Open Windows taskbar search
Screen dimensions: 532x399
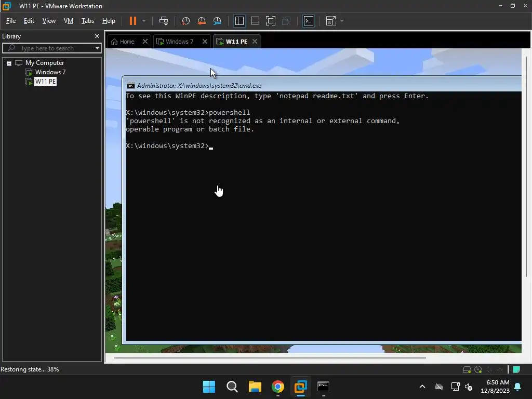[x=232, y=387]
